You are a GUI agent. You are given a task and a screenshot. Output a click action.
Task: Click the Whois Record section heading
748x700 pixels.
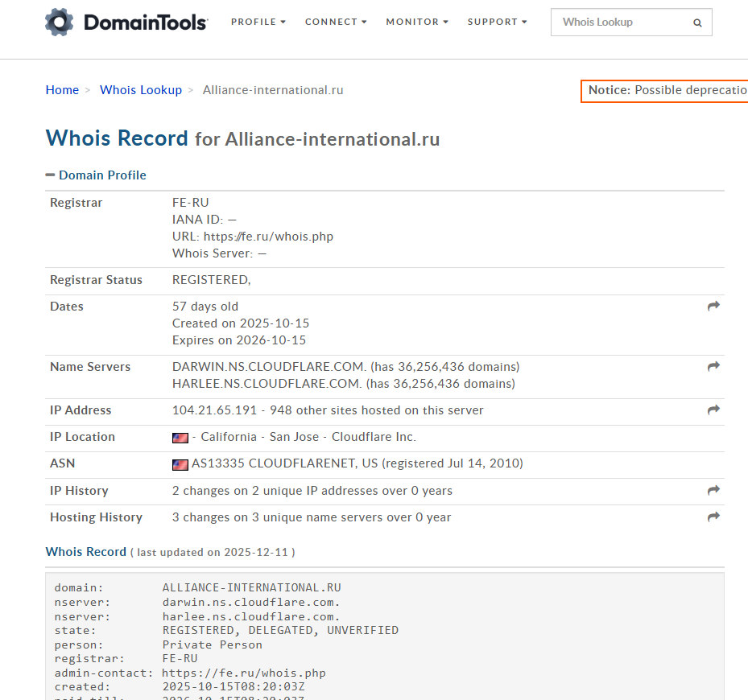pyautogui.click(x=86, y=552)
